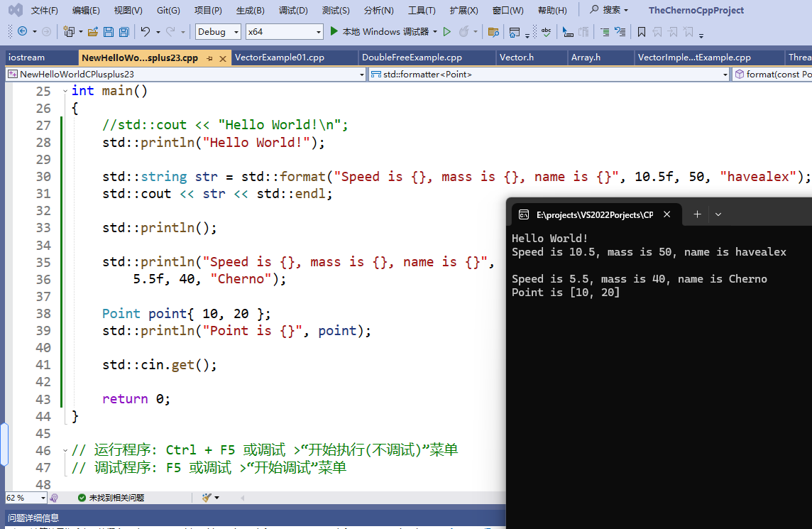812x529 pixels.
Task: Switch to the Vector.h tab
Action: (517, 57)
